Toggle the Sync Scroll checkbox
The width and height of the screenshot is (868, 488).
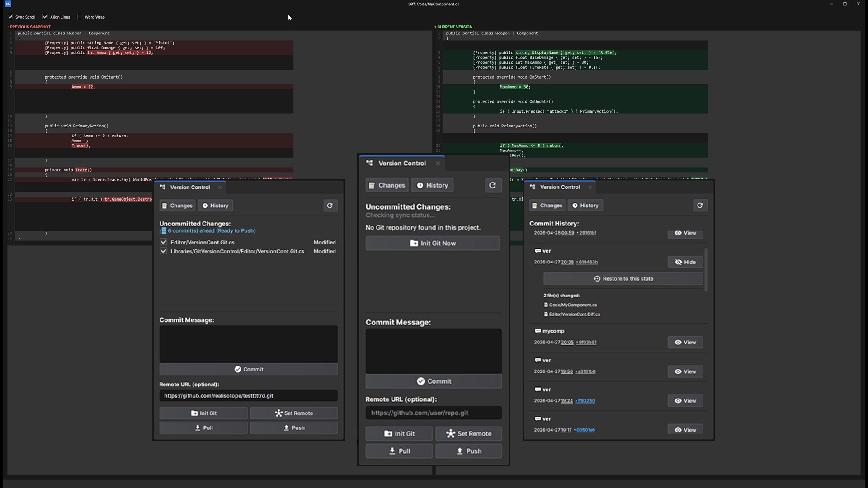[10, 17]
